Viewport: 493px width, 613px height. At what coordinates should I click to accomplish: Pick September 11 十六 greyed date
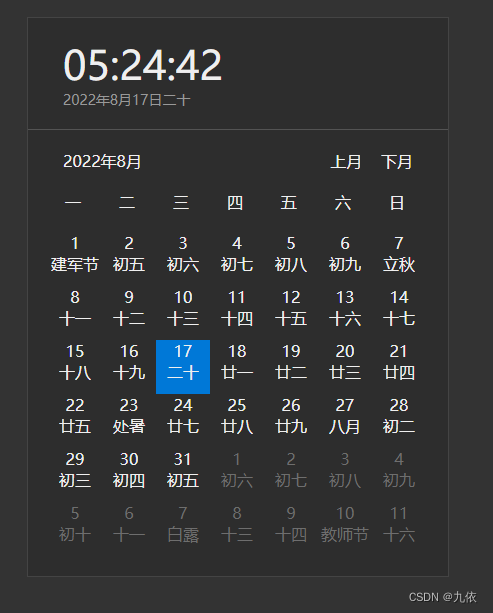pyautogui.click(x=398, y=523)
